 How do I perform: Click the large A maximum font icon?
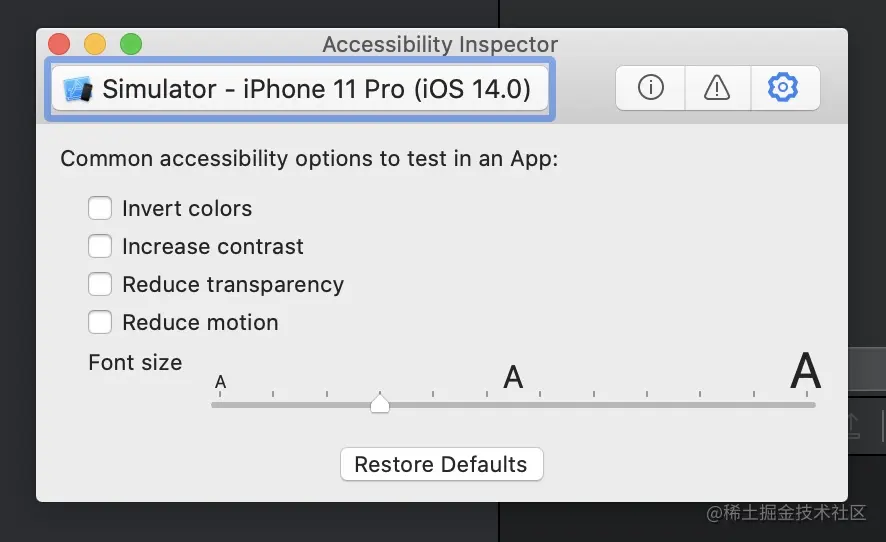[805, 372]
